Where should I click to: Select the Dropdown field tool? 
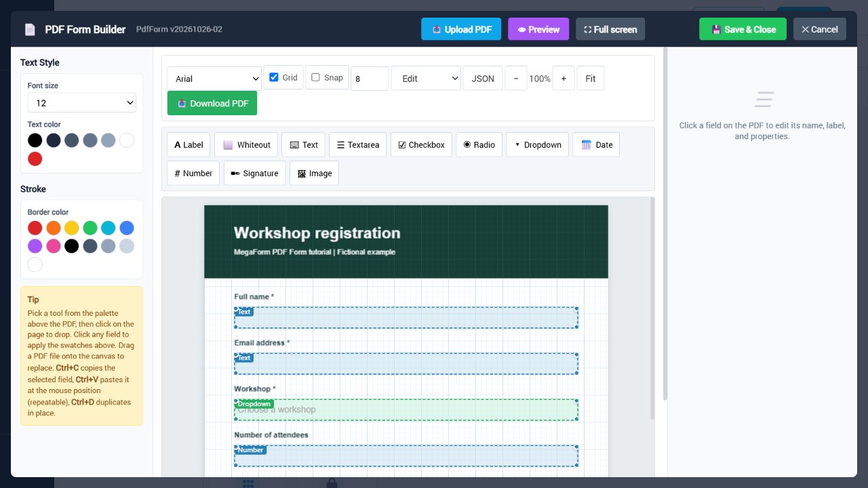click(x=537, y=144)
